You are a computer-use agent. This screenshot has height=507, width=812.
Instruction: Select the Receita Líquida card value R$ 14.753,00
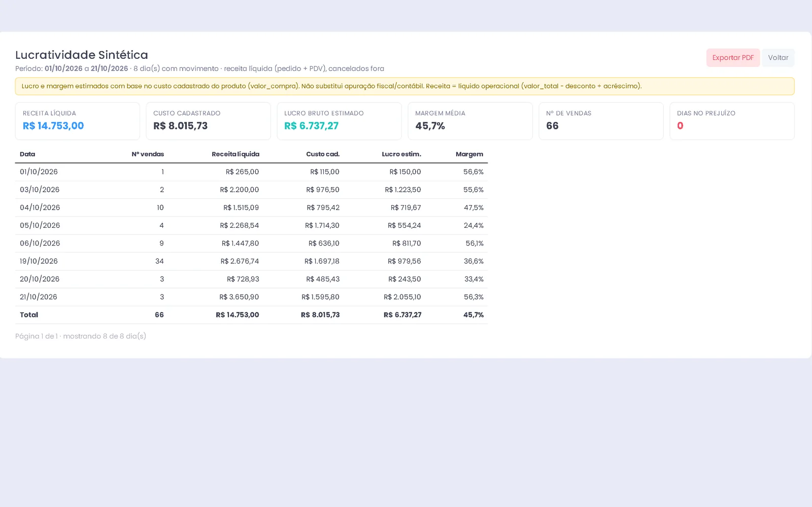tap(53, 126)
